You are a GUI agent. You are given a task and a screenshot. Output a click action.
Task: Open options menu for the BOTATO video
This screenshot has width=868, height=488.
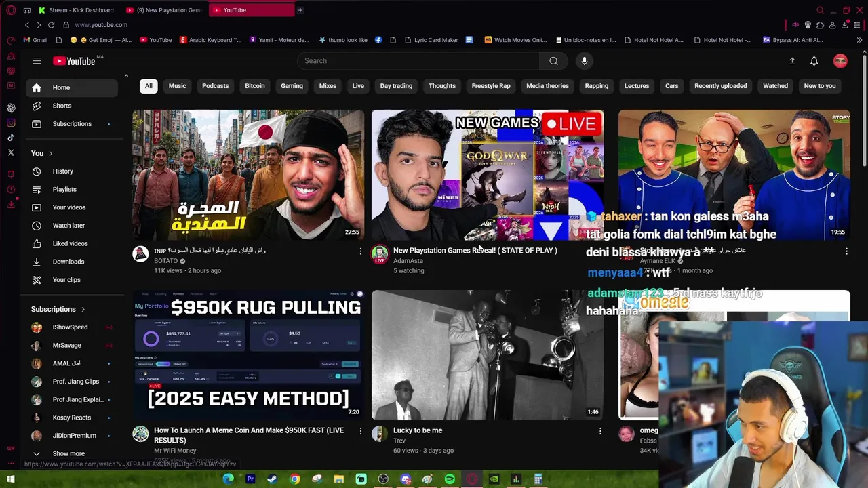(x=361, y=251)
